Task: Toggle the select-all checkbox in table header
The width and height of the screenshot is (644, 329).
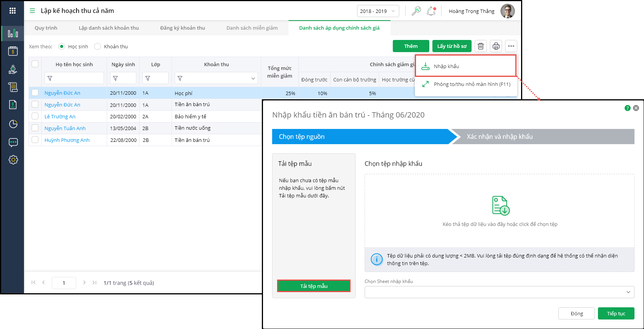Action: [35, 64]
